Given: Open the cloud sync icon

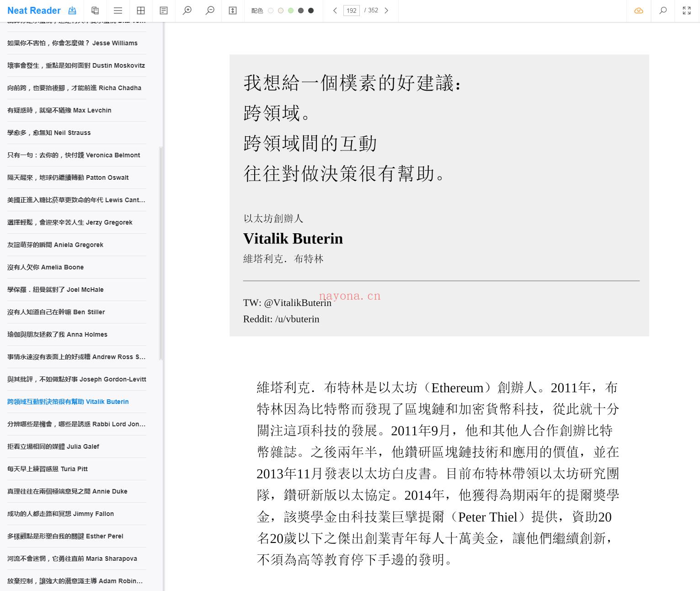Looking at the screenshot, I should coord(639,11).
